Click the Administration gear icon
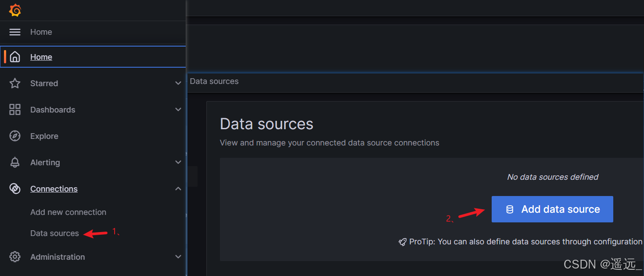This screenshot has height=276, width=644. pyautogui.click(x=15, y=257)
